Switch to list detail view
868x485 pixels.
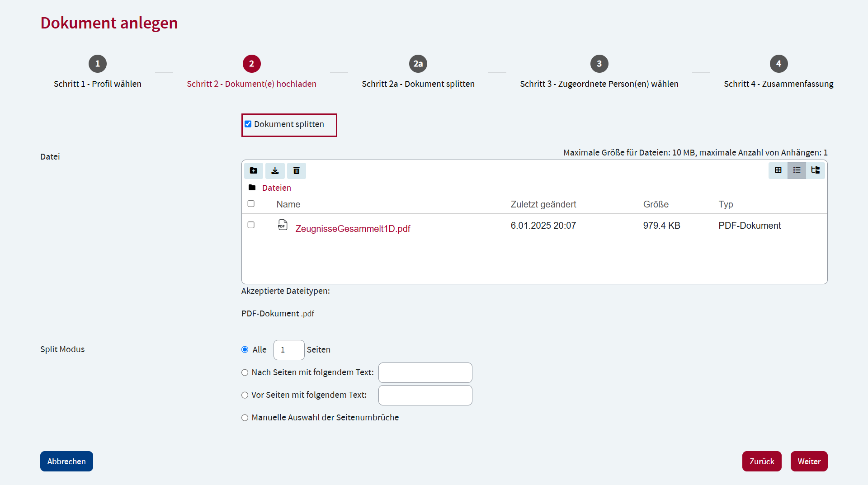point(797,170)
